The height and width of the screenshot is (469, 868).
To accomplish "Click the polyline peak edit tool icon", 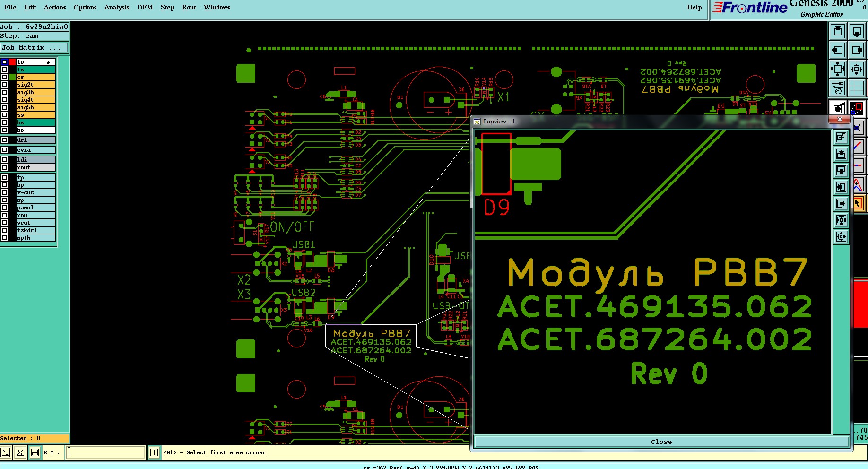I will click(x=858, y=184).
